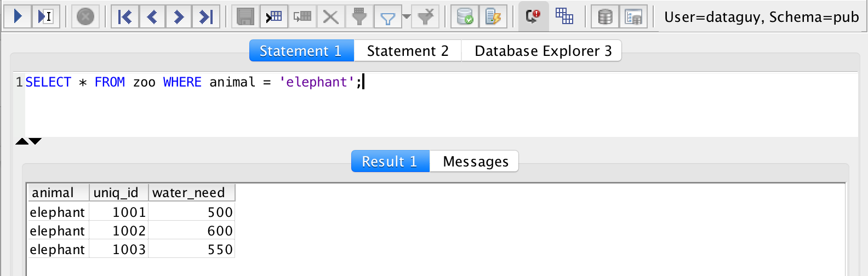Open the Database Explorer 3 tab
The height and width of the screenshot is (276, 868).
(542, 51)
